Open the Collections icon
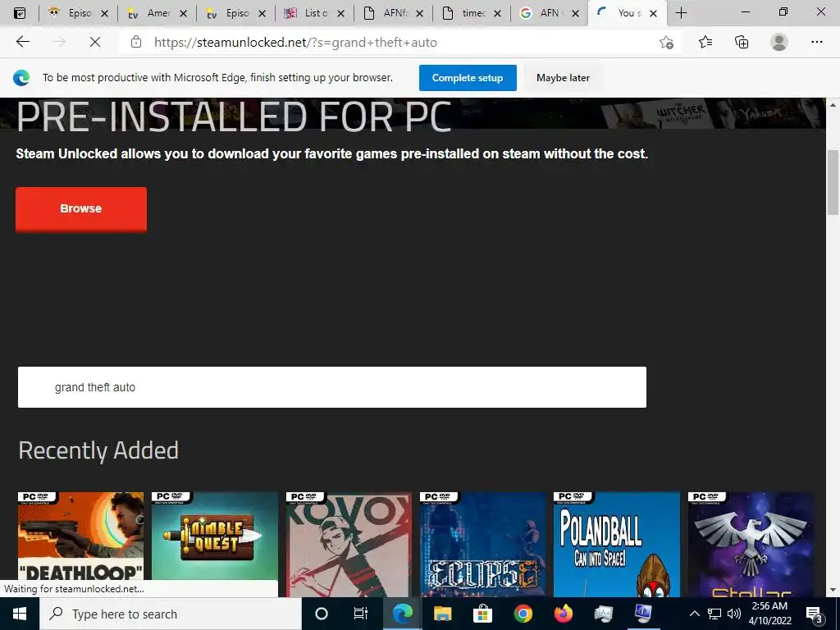The image size is (840, 630). pyautogui.click(x=742, y=42)
